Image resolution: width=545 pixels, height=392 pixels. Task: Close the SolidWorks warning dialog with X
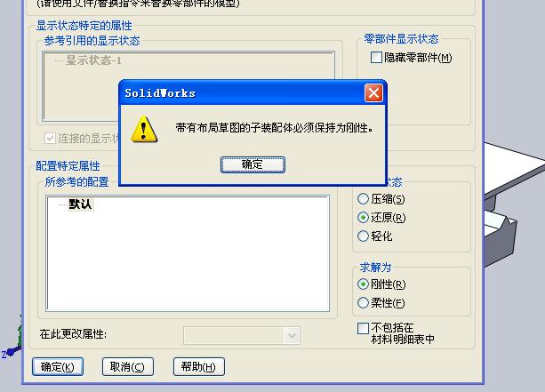click(x=373, y=93)
